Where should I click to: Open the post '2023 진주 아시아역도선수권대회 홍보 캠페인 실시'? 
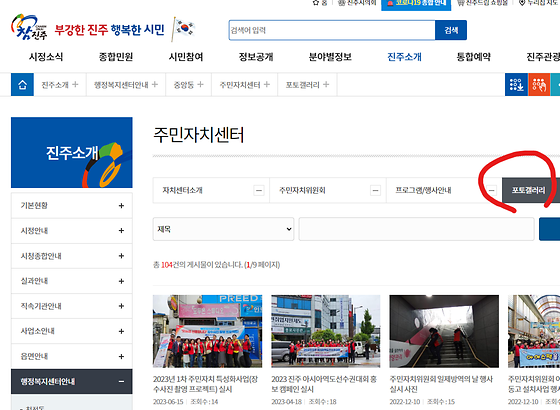click(324, 384)
